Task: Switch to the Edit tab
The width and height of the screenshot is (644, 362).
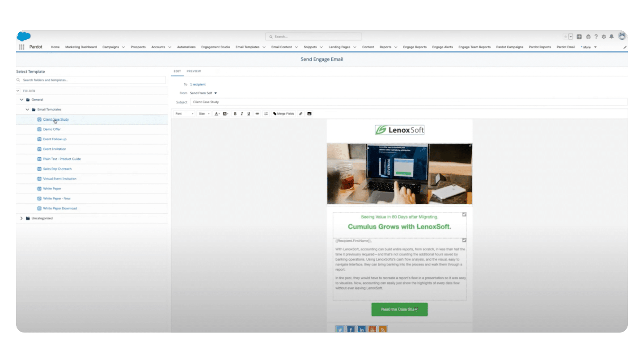Action: click(177, 71)
